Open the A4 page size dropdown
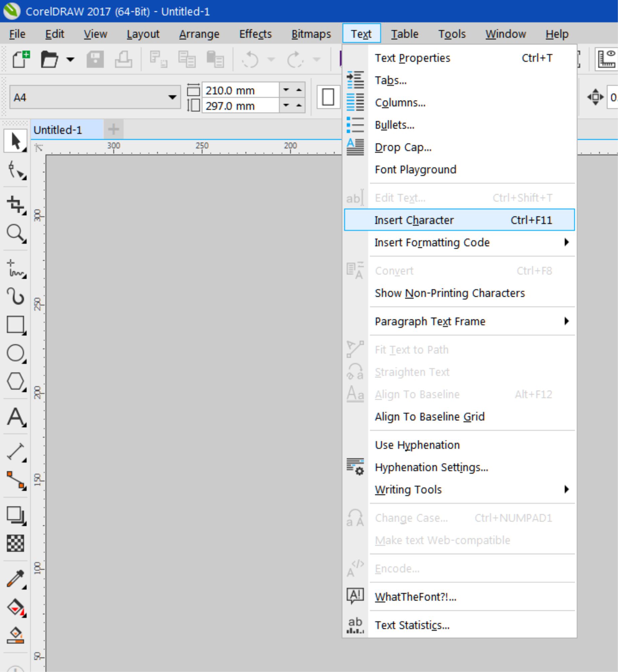 coord(172,97)
